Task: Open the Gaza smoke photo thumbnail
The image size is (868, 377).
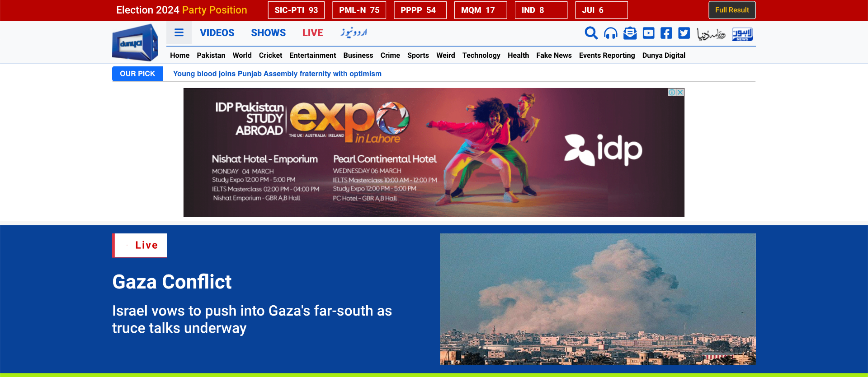Action: (598, 299)
